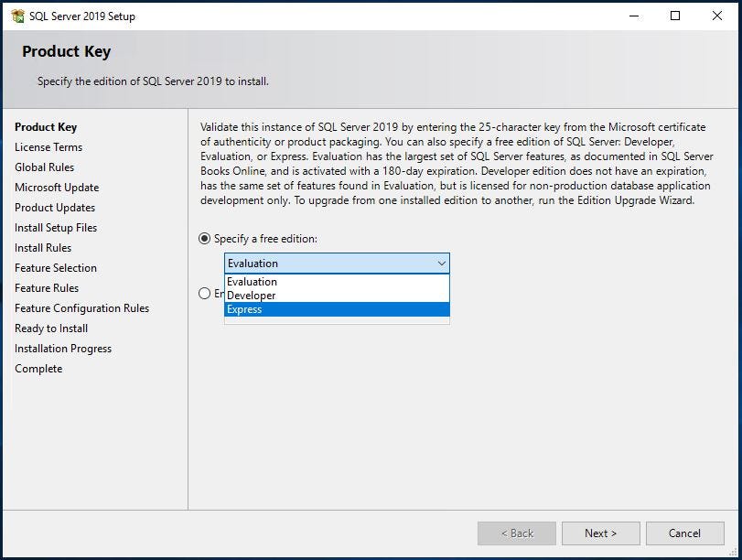
Task: Choose Developer from the dropdown list
Action: click(x=337, y=296)
